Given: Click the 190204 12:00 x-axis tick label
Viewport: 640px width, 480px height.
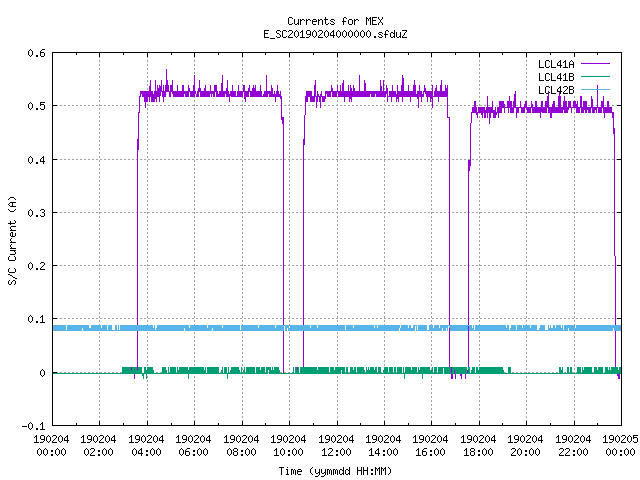Looking at the screenshot, I should [x=336, y=445].
